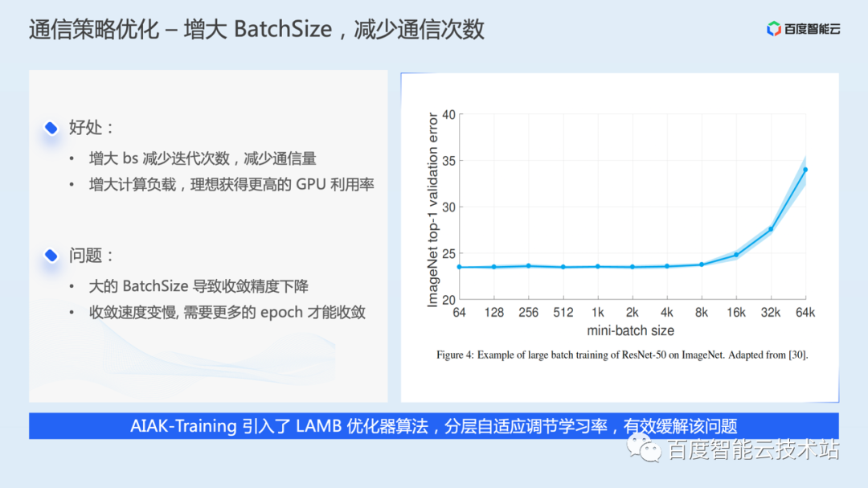Click the x-axis tick label 256

(x=529, y=313)
